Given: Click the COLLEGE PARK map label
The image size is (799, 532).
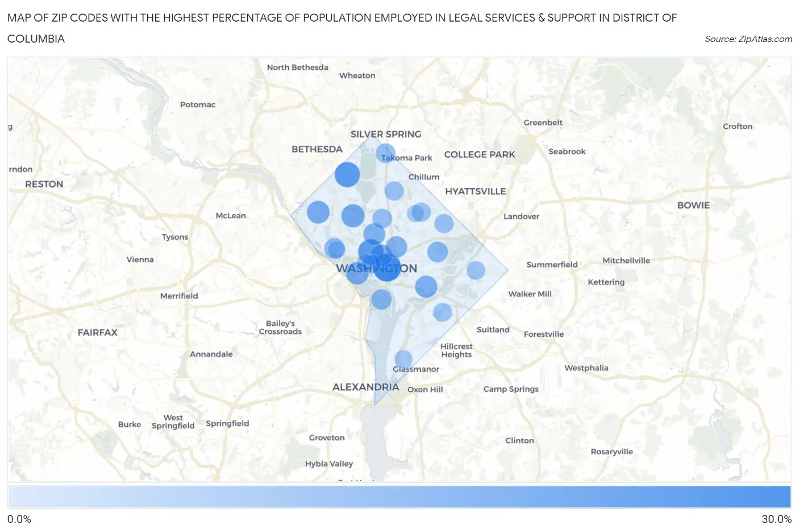Looking at the screenshot, I should click(x=480, y=154).
